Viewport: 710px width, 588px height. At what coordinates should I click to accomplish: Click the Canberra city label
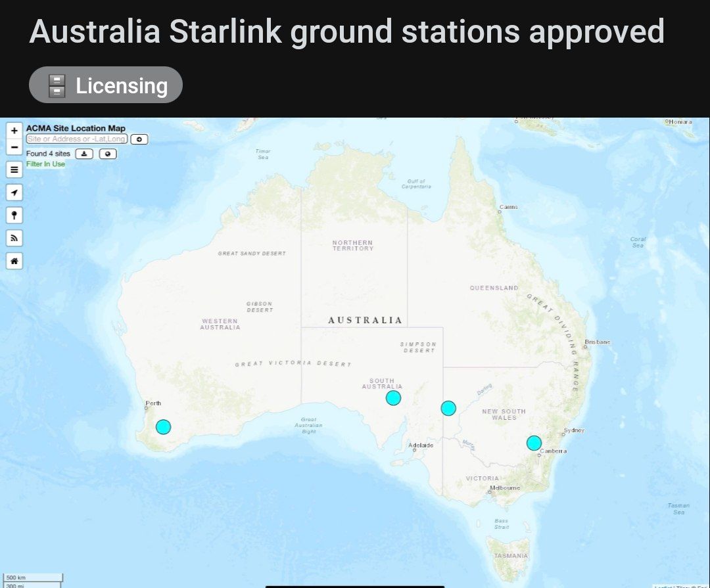[x=554, y=451]
